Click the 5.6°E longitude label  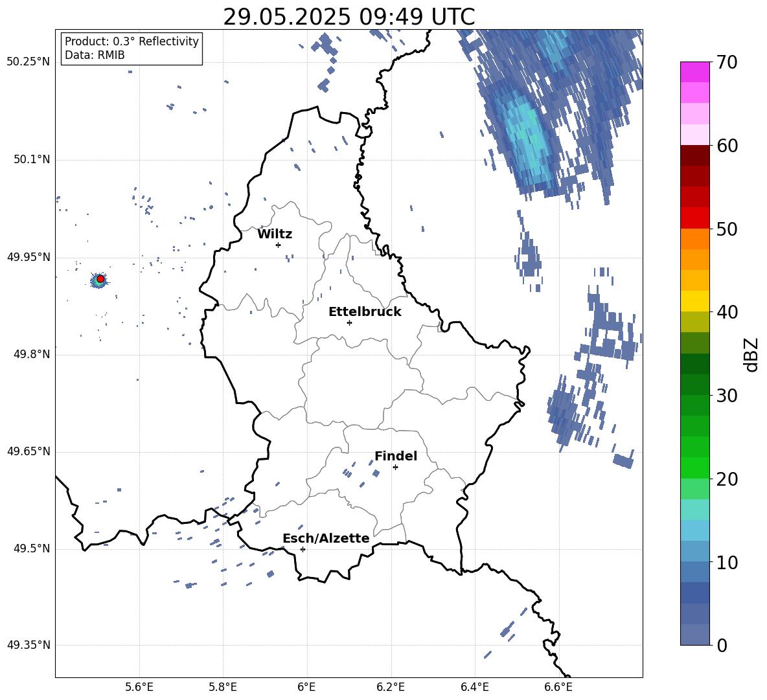[x=139, y=687]
